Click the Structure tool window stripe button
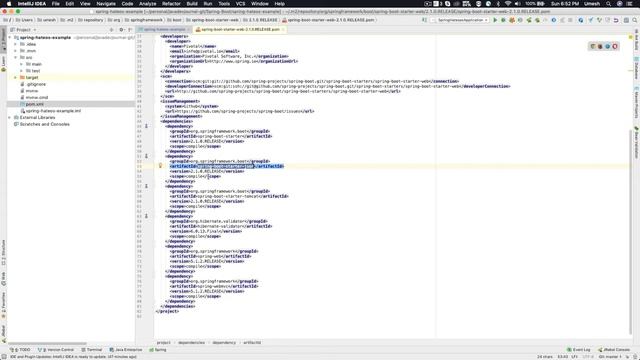This screenshot has width=640, height=360. [3, 253]
